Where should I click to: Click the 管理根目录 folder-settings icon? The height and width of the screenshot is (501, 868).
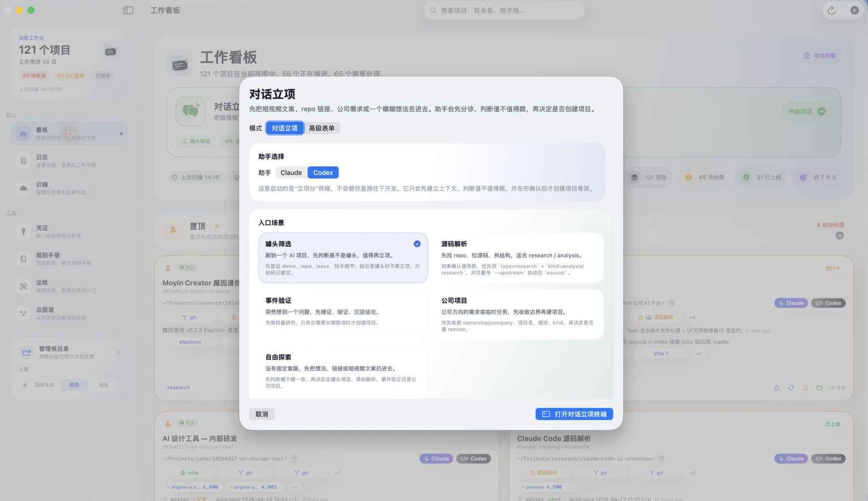(x=27, y=352)
